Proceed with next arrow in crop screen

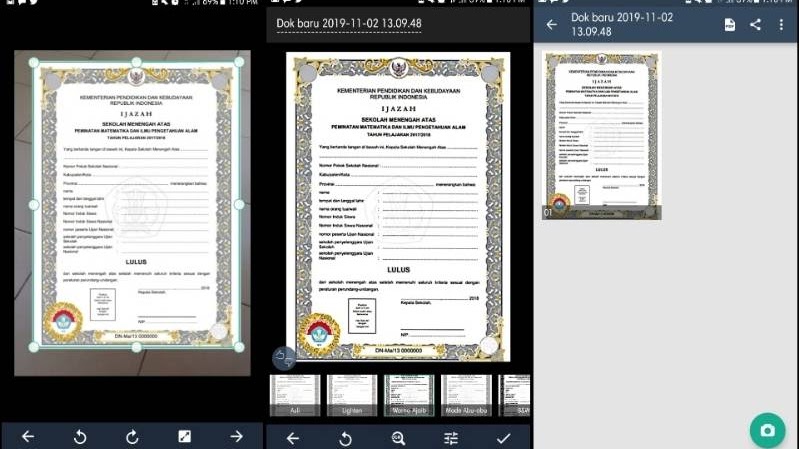click(x=236, y=436)
